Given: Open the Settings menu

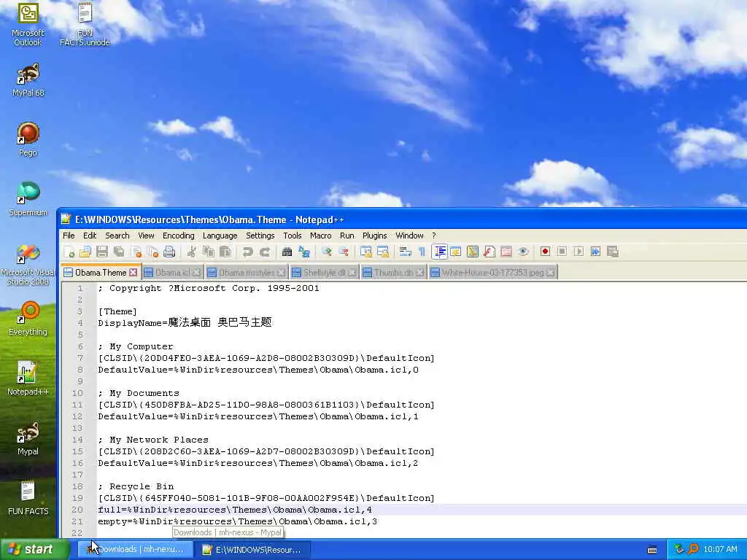Looking at the screenshot, I should (x=260, y=236).
